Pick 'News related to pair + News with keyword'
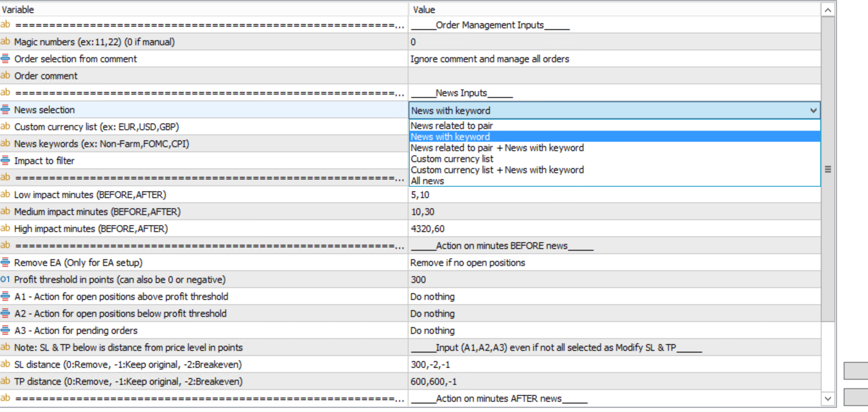Screen dimensions: 868x412 [615, 148]
